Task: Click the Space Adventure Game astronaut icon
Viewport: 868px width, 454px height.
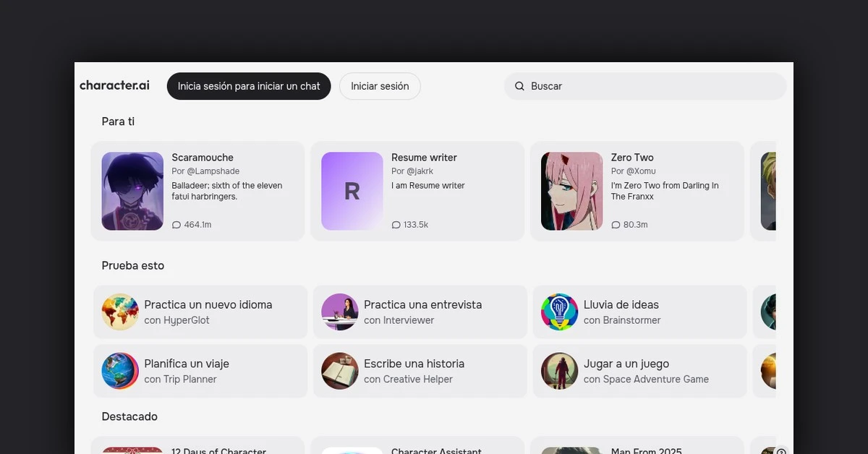Action: [559, 371]
